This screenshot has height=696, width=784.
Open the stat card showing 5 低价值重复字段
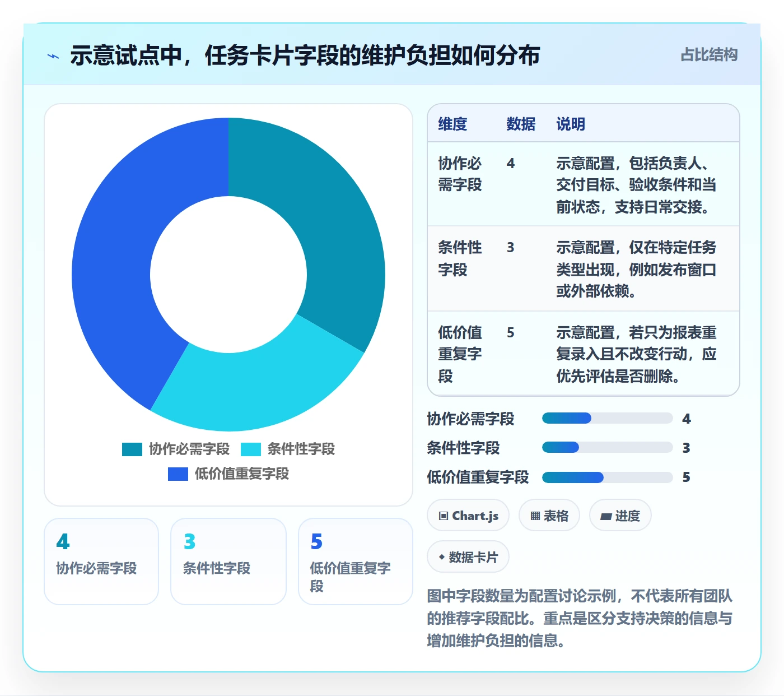(x=356, y=562)
